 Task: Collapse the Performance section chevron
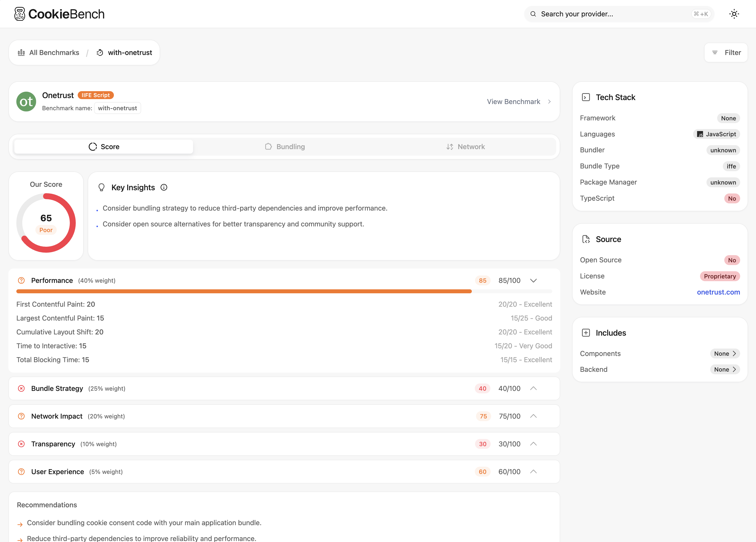click(533, 280)
